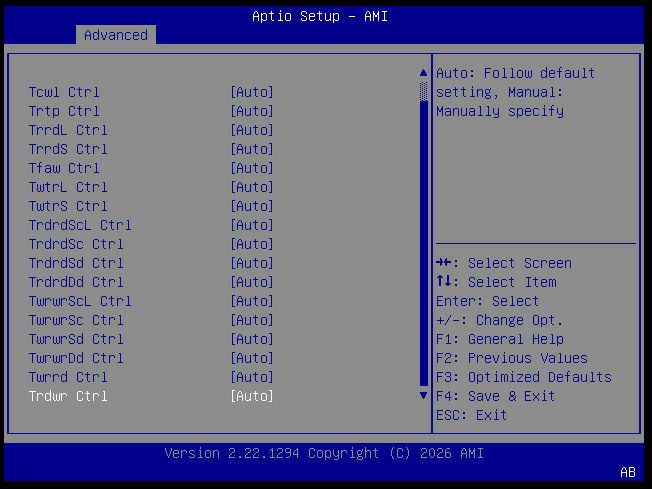Image resolution: width=652 pixels, height=489 pixels.
Task: Select the TwtrS Ctrl setting label
Action: coord(68,206)
